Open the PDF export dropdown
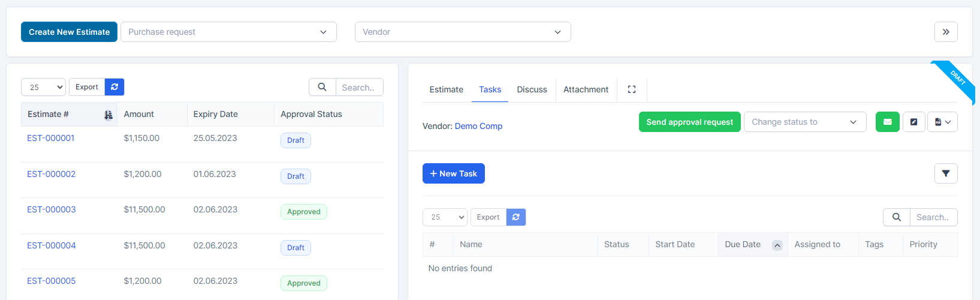Viewport: 980px width, 300px height. tap(942, 122)
